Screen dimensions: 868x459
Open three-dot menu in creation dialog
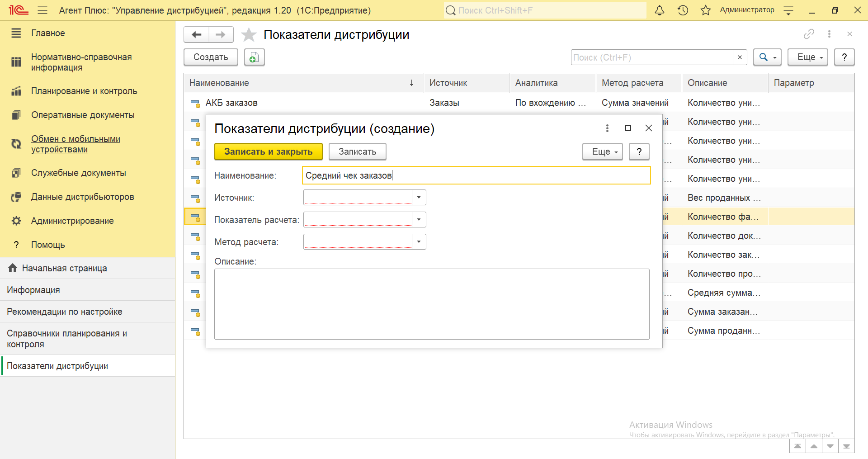click(607, 128)
